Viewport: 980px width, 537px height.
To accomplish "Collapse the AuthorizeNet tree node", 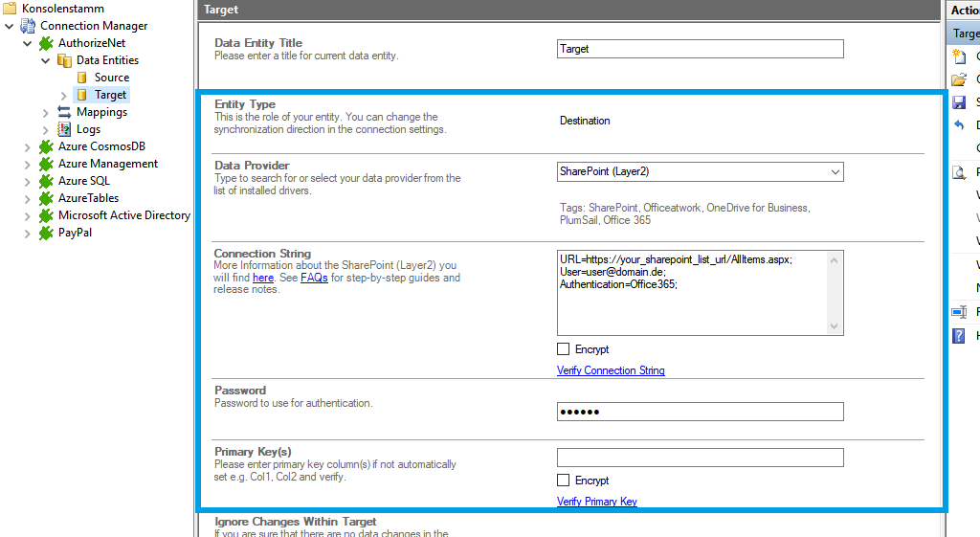I will (x=28, y=43).
